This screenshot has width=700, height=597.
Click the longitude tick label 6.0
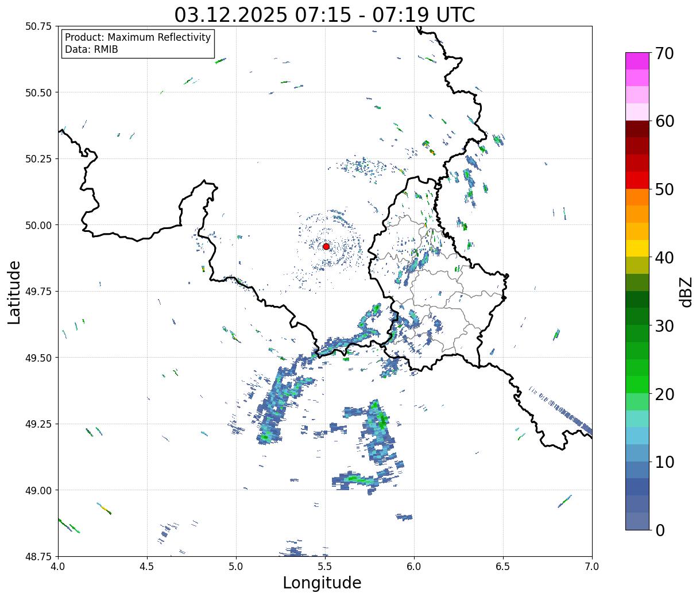414,567
